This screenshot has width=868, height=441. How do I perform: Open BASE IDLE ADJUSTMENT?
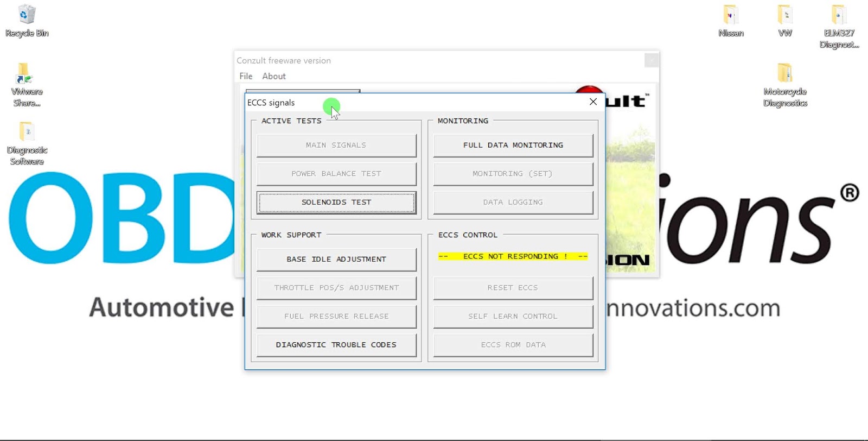pyautogui.click(x=336, y=260)
